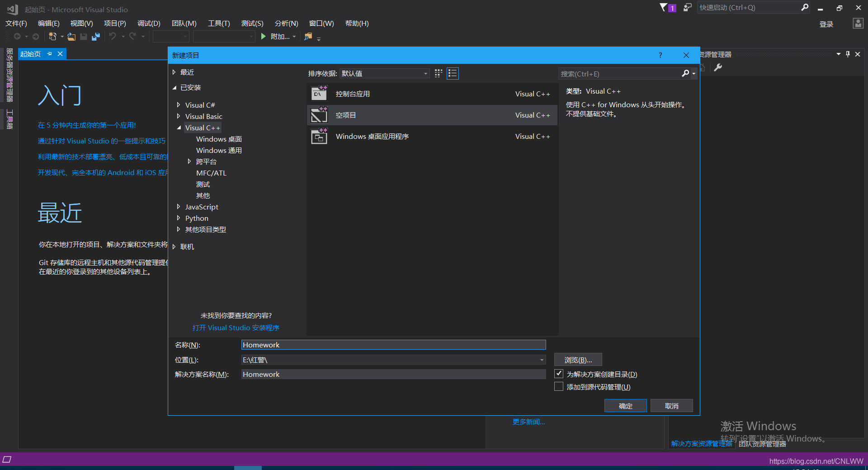868x470 pixels.
Task: Open the Visual Studio installer link
Action: pyautogui.click(x=236, y=328)
